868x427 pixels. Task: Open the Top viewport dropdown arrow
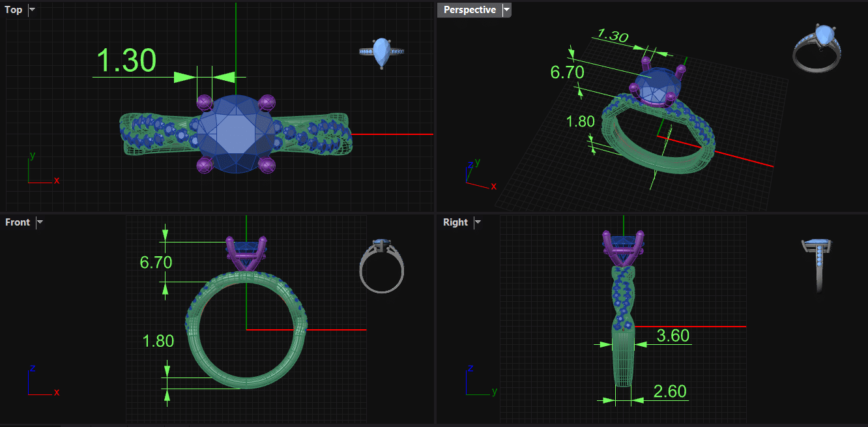click(x=32, y=10)
